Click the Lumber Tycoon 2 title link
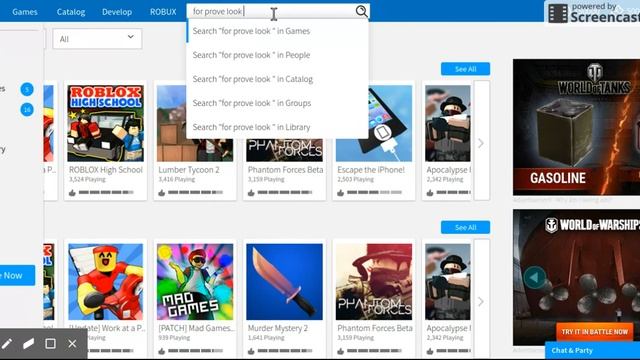The image size is (640, 360). pyautogui.click(x=189, y=169)
